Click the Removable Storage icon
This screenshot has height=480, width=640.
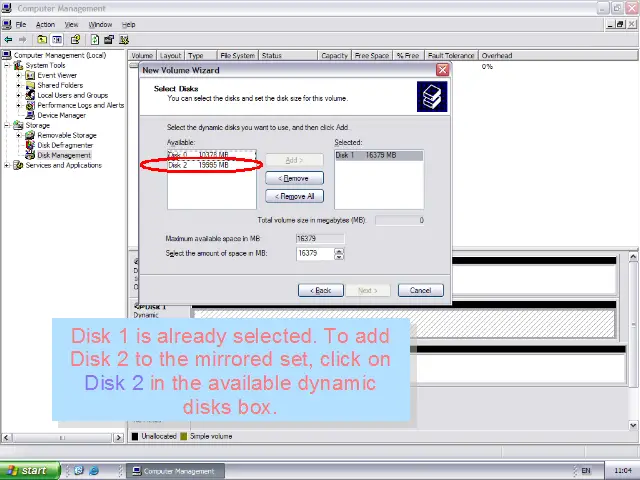click(x=30, y=136)
